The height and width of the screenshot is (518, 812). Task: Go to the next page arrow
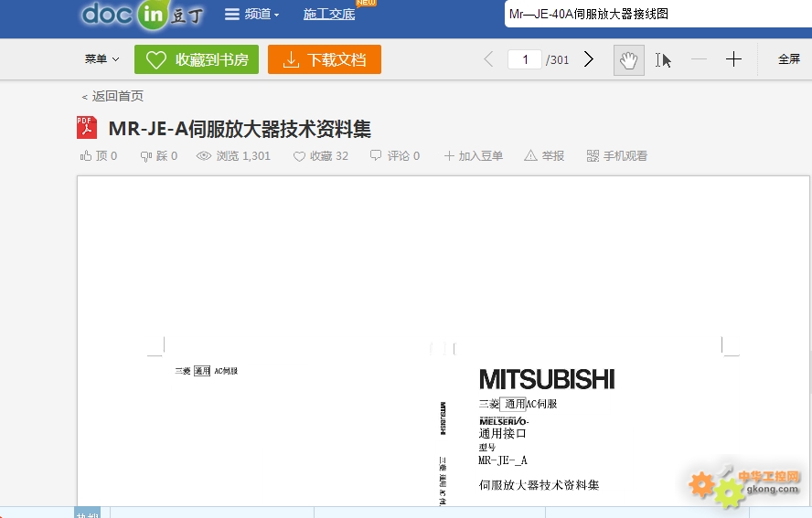[x=589, y=59]
